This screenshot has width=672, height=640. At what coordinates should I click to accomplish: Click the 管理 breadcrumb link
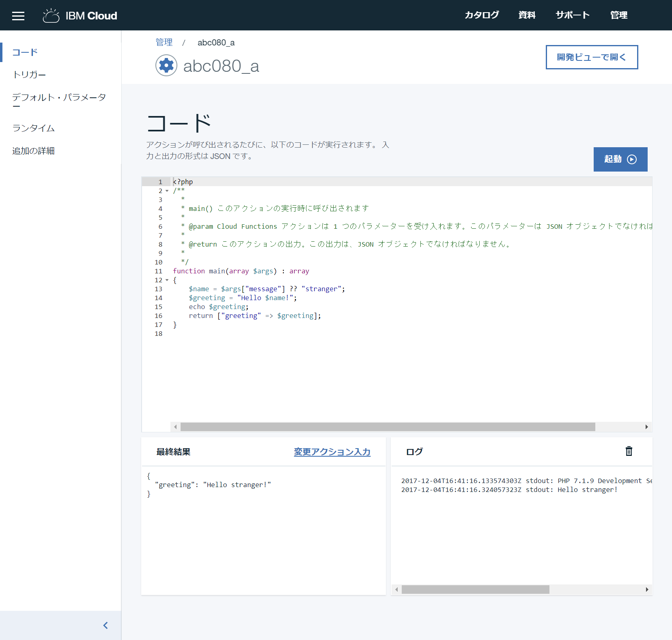pos(164,42)
